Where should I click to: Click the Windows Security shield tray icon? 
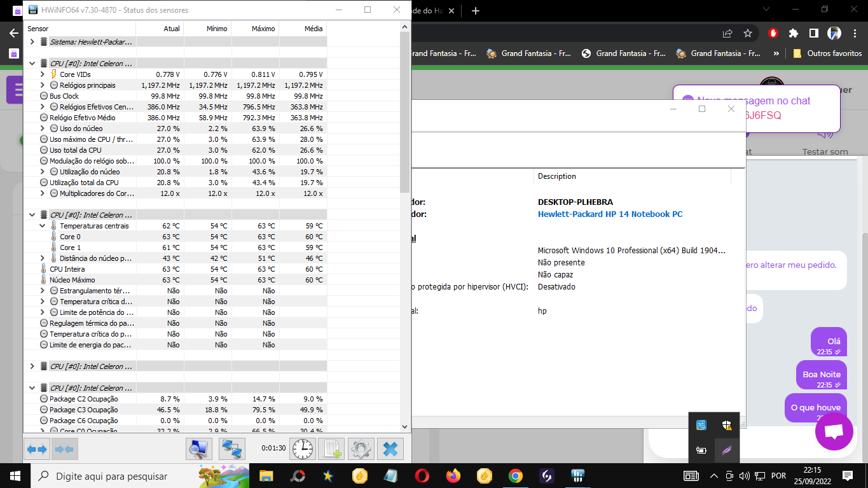pyautogui.click(x=727, y=425)
